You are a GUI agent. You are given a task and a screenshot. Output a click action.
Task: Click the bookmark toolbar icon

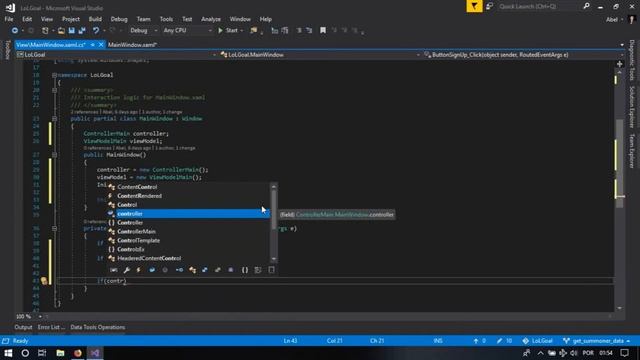323,31
